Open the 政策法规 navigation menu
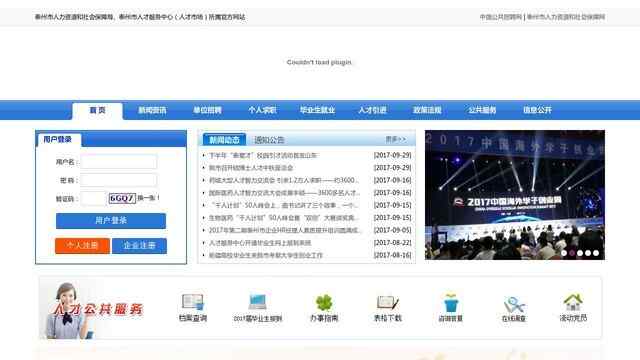 (427, 110)
